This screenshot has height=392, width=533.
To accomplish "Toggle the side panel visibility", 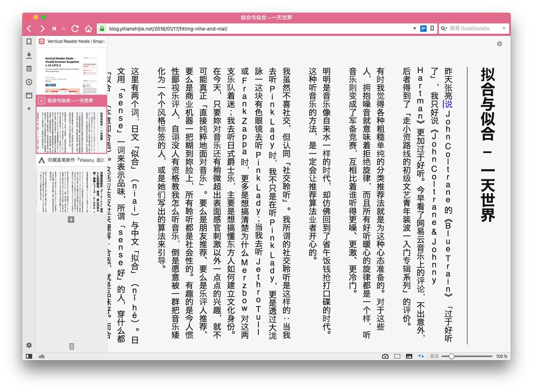I will (29, 356).
